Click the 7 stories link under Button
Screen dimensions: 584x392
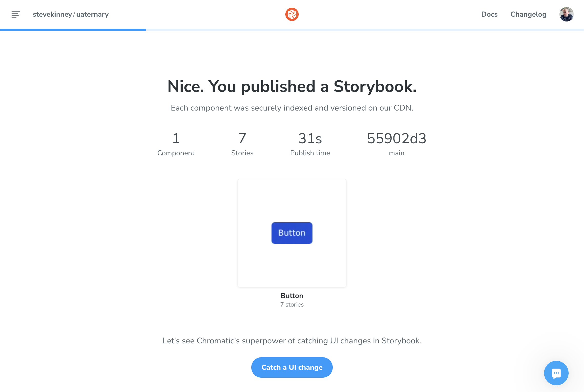point(292,304)
